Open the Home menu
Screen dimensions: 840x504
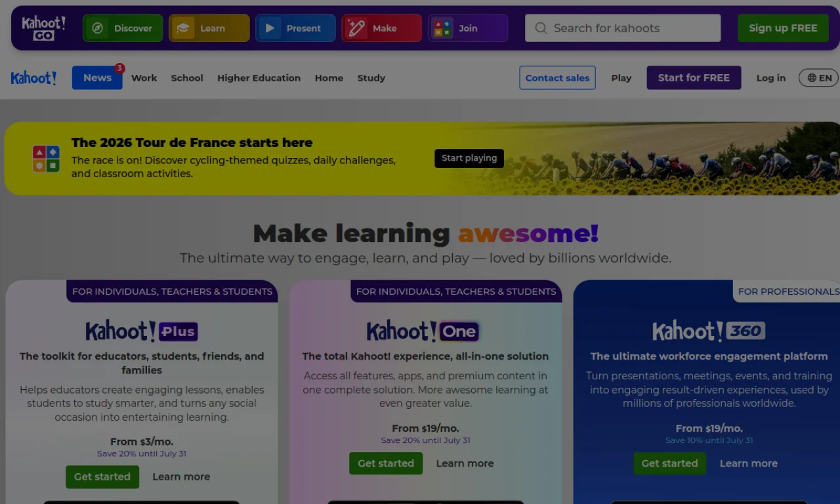pos(329,77)
